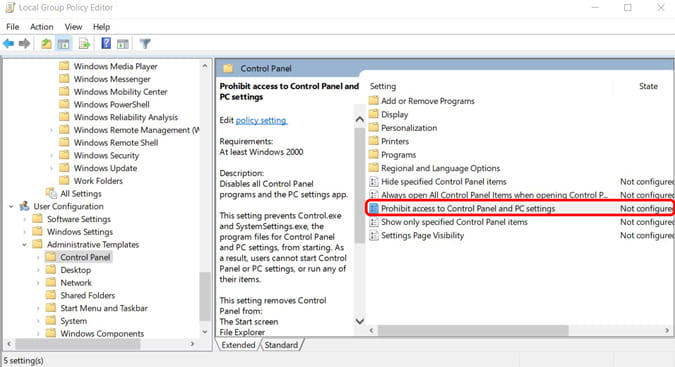Collapse the Administrative Templates node
Screen dimensions: 675x367
click(x=25, y=244)
